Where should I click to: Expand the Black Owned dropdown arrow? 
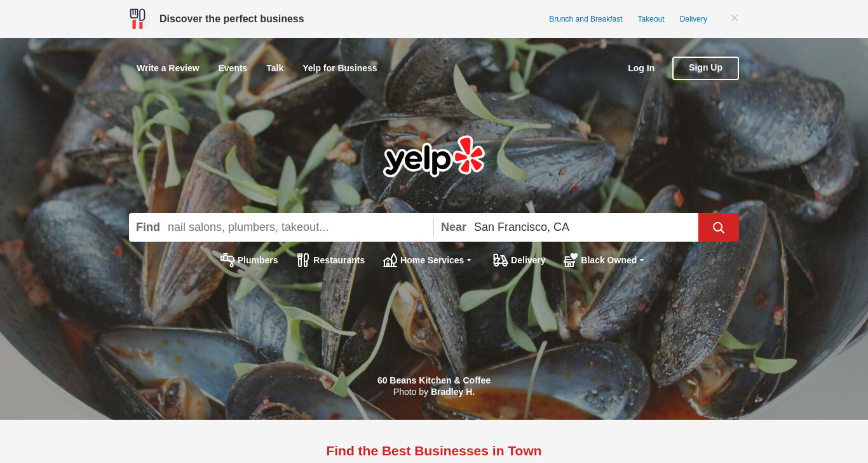point(642,260)
